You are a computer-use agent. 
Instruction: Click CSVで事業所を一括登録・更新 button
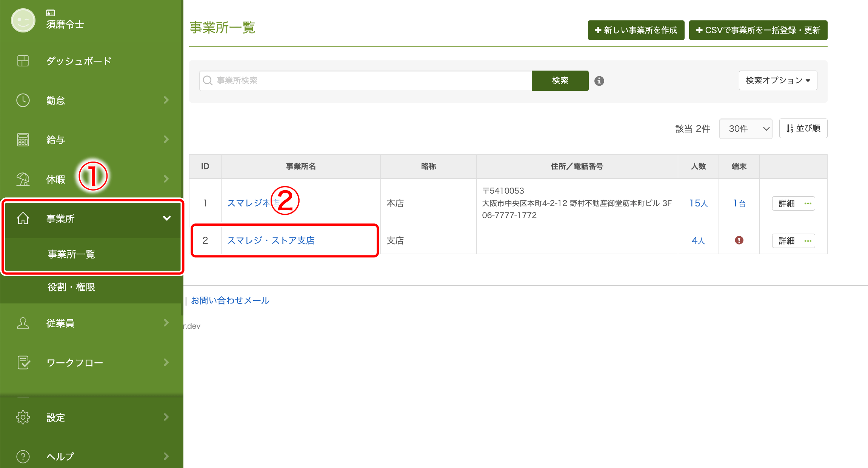point(758,30)
